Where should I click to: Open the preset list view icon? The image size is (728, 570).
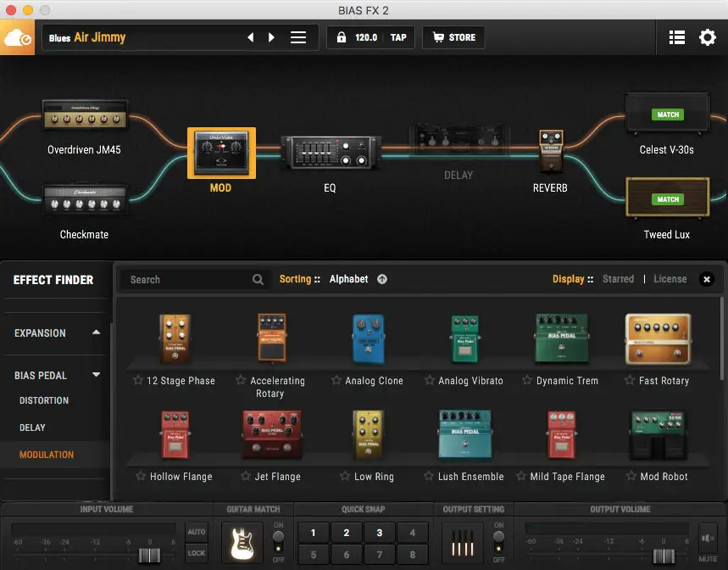point(676,38)
